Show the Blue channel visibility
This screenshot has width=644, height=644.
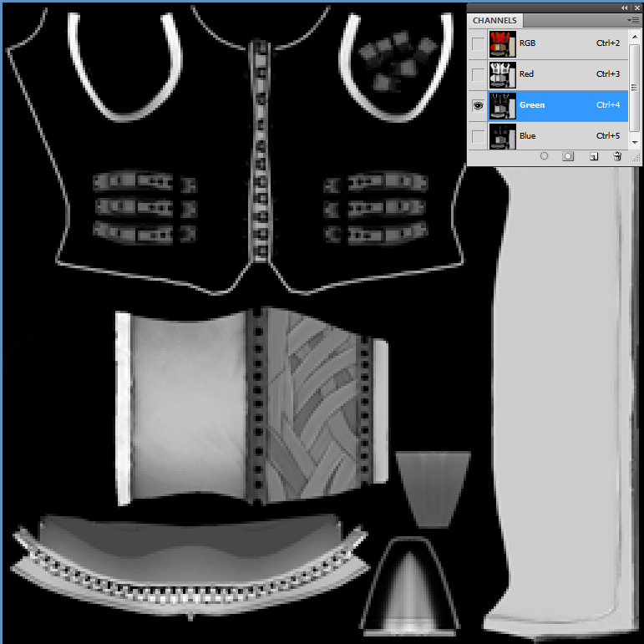[x=478, y=136]
